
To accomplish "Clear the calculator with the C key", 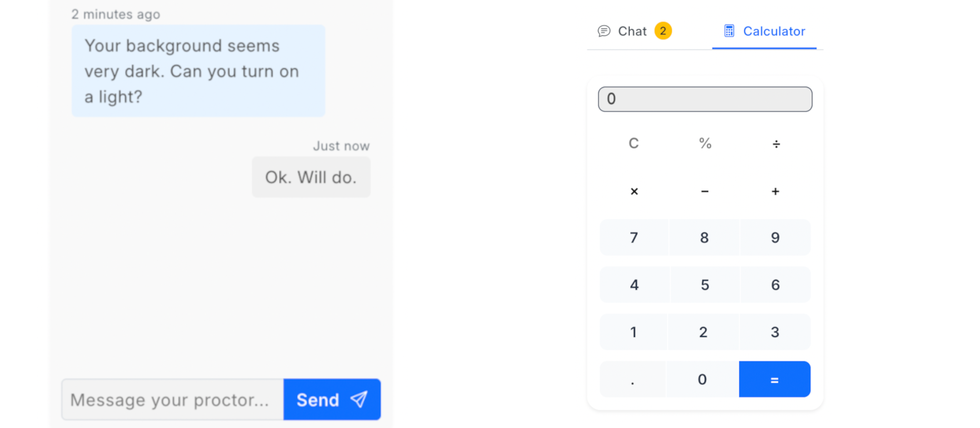I will pos(633,144).
